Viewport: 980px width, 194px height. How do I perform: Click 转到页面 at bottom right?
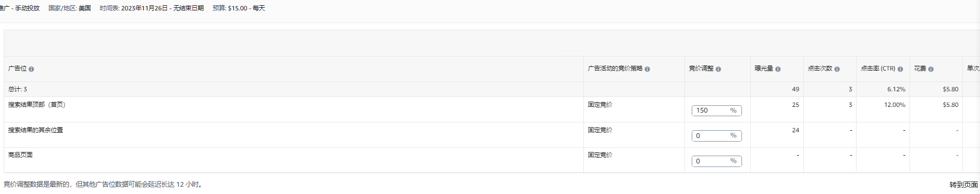(963, 185)
